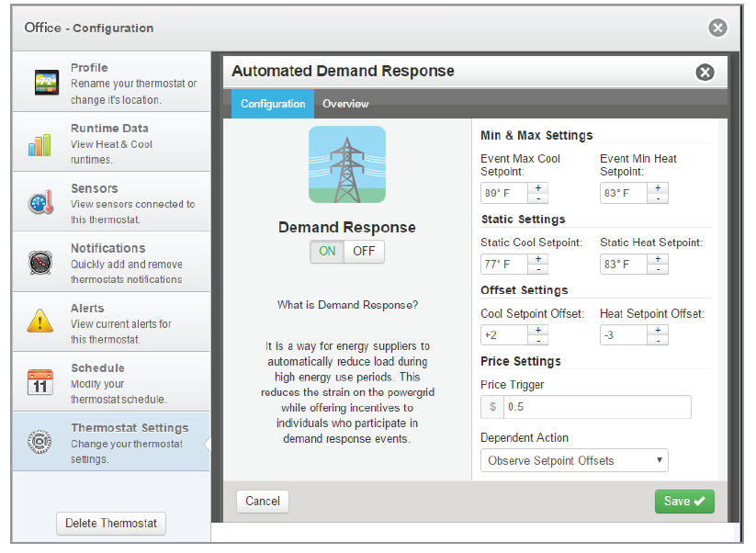Switch to the Configuration tab

[273, 104]
